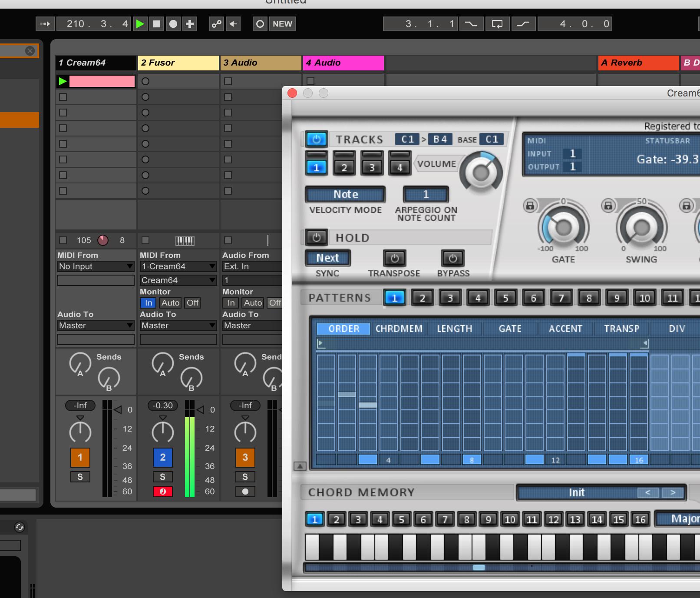Screen dimensions: 700x598
Task: Toggle the Cream TRACKS power button
Action: [317, 139]
